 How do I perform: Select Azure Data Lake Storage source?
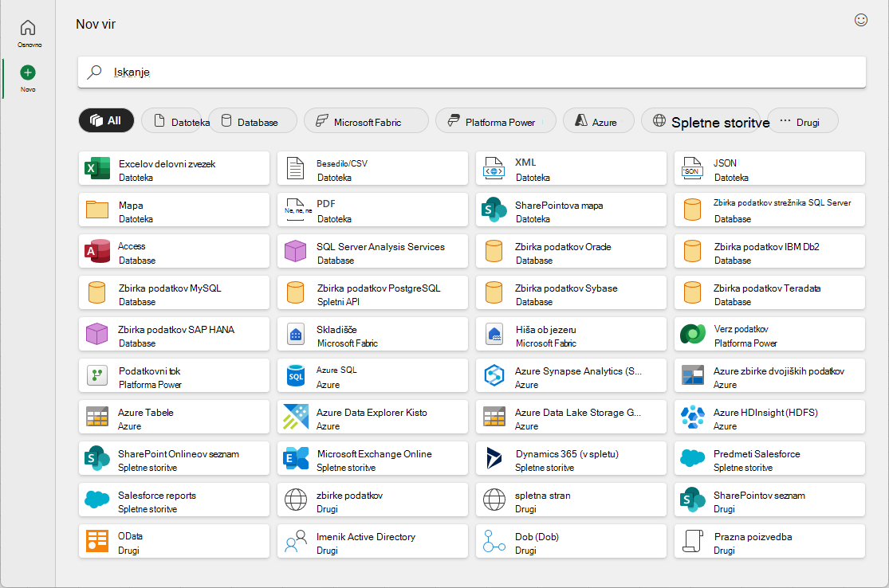click(571, 417)
